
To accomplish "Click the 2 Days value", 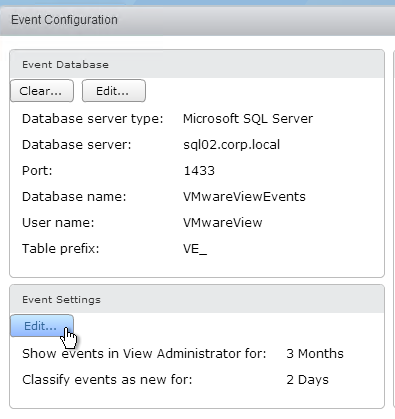I will [307, 380].
